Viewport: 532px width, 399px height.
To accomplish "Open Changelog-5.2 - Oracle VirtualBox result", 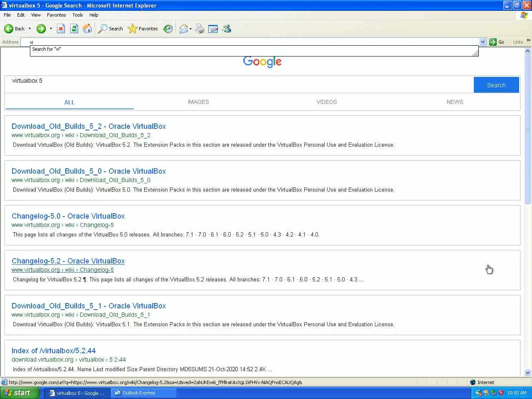I will (68, 261).
